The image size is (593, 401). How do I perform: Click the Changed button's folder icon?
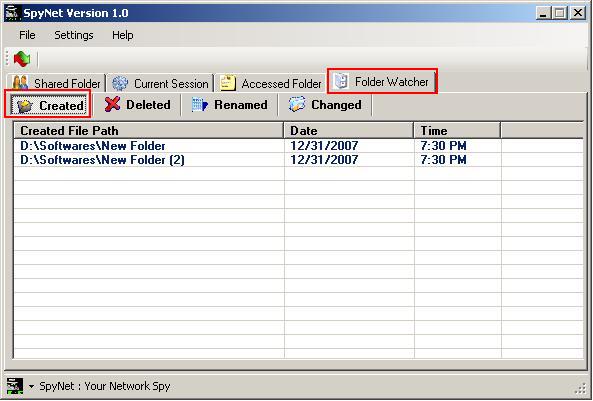(x=297, y=104)
